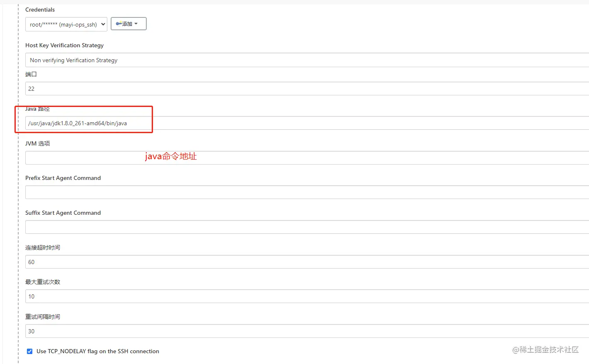
Task: Click the 最大重试次数 field showing 10
Action: [x=307, y=296]
